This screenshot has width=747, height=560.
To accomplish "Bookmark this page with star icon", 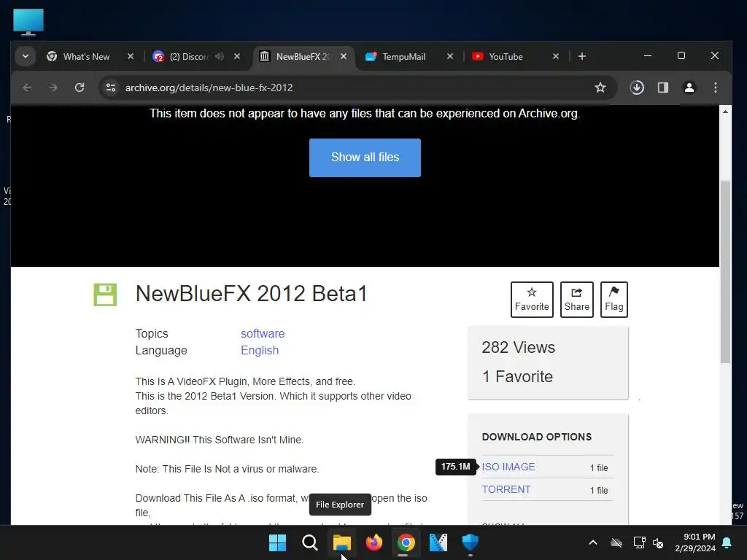I will 600,87.
